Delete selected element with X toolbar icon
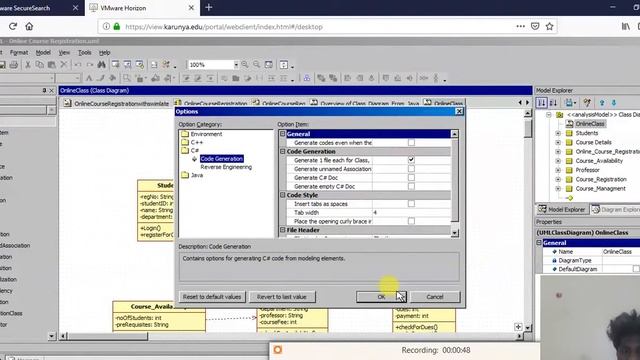 click(64, 64)
